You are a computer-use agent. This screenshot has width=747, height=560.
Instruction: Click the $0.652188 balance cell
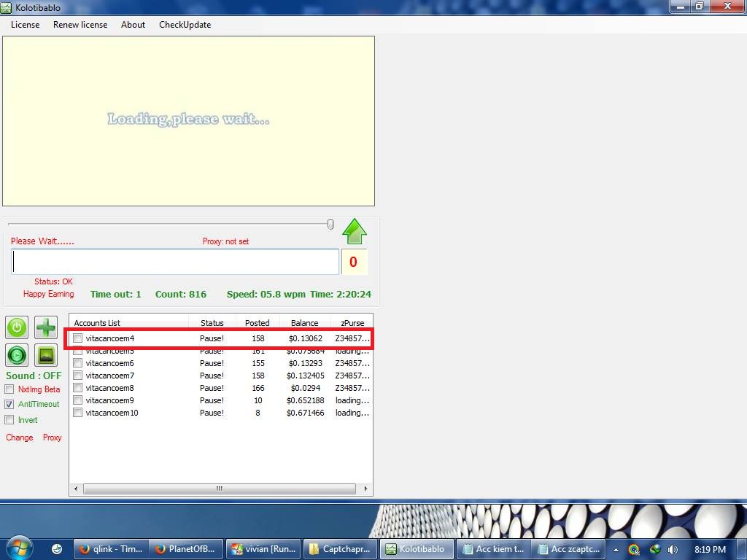306,400
